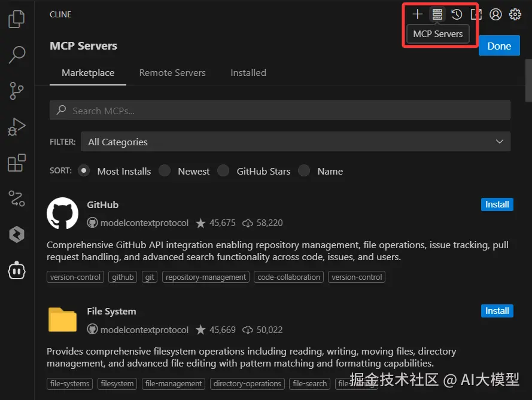Click the star icon beside 45,669
532x400 pixels.
point(200,330)
